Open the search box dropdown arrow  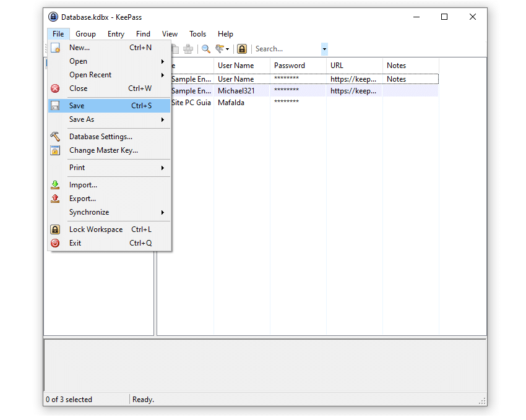coord(324,49)
